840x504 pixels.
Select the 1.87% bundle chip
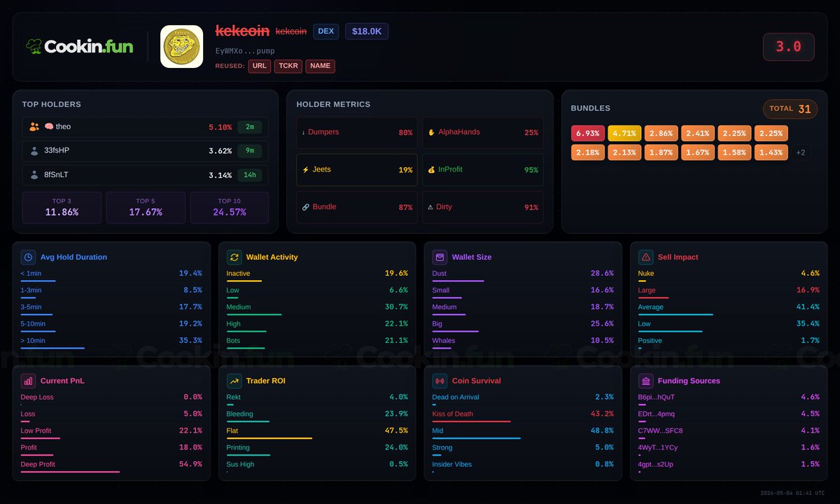pos(661,153)
